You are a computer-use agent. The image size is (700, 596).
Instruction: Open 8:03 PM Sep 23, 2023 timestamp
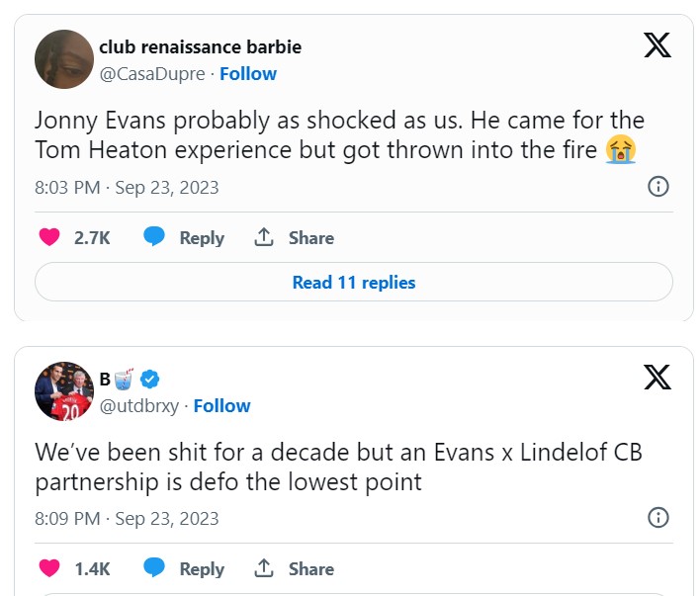pyautogui.click(x=127, y=187)
